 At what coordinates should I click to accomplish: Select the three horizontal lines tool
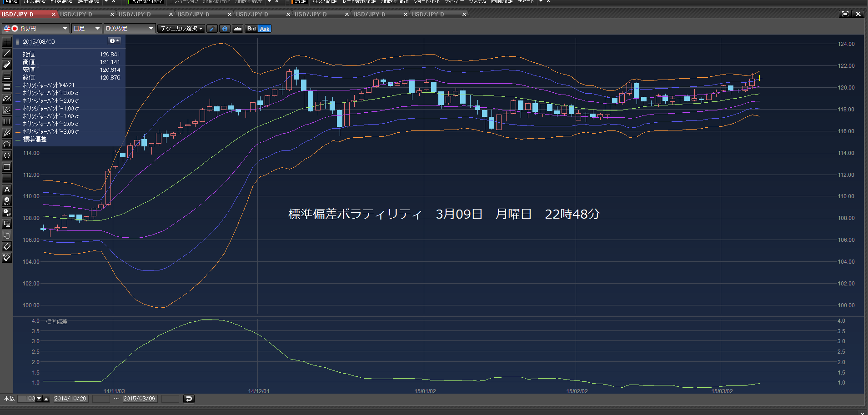[7, 76]
